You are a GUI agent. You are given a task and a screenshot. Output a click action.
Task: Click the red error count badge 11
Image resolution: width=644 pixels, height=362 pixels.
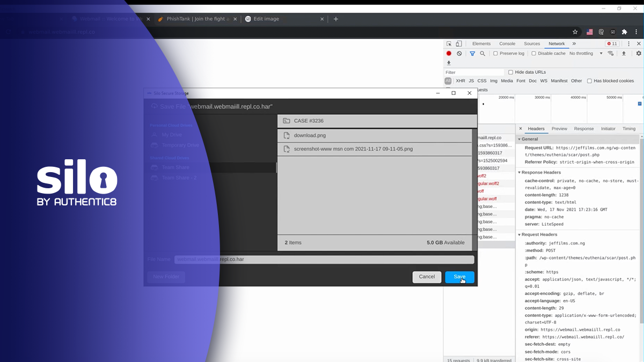tap(612, 44)
